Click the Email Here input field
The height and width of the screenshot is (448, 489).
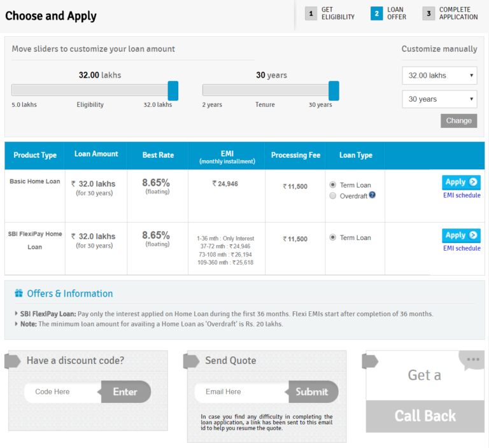242,391
